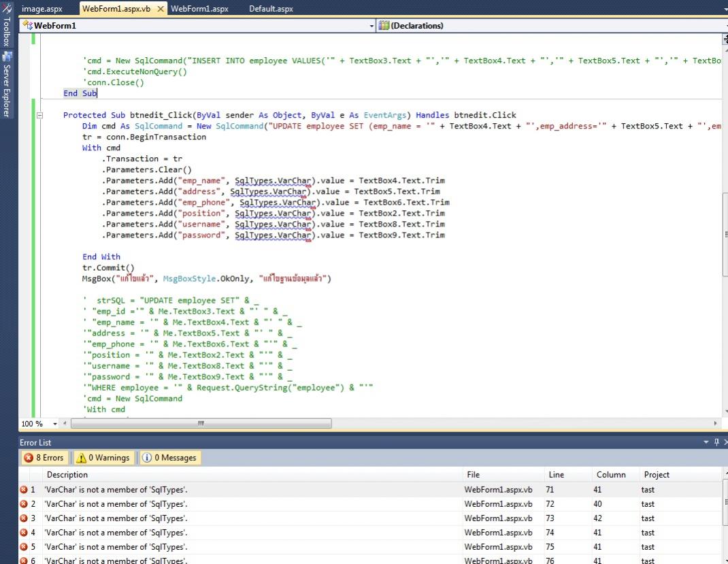
Task: Click the horizontal scrollbar thumb
Action: [201, 423]
